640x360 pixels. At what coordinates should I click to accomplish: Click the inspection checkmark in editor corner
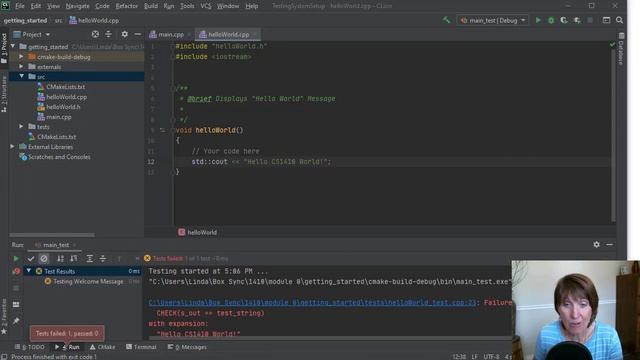tap(612, 44)
